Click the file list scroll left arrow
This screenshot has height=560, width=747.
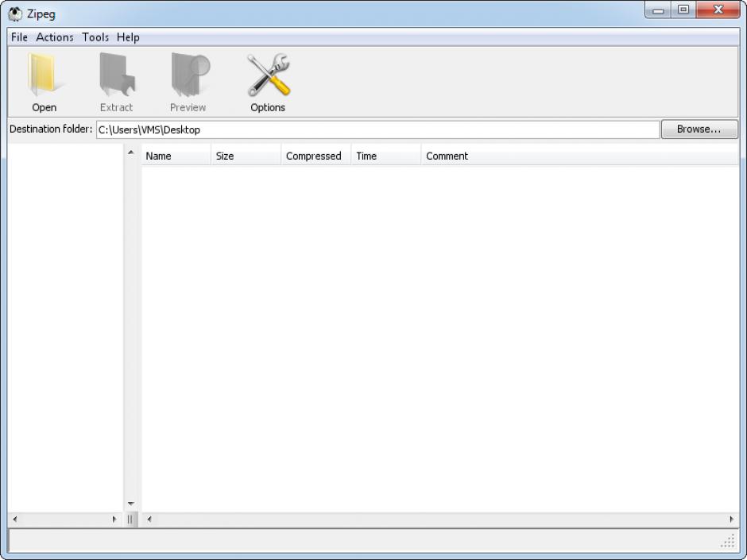[149, 519]
